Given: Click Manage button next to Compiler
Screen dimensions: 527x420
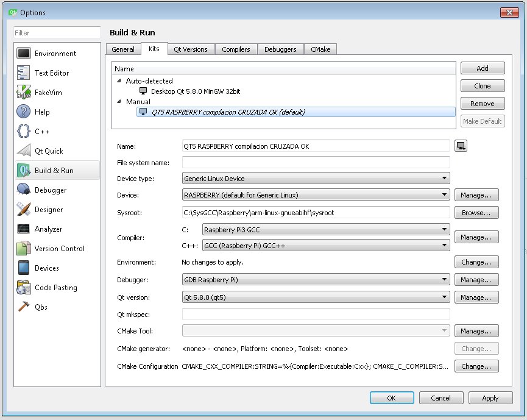Looking at the screenshot, I should 476,237.
